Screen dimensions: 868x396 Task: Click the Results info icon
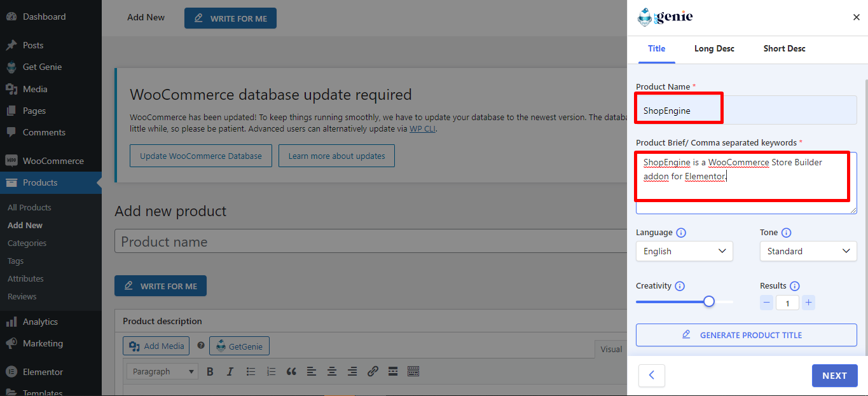click(x=795, y=286)
